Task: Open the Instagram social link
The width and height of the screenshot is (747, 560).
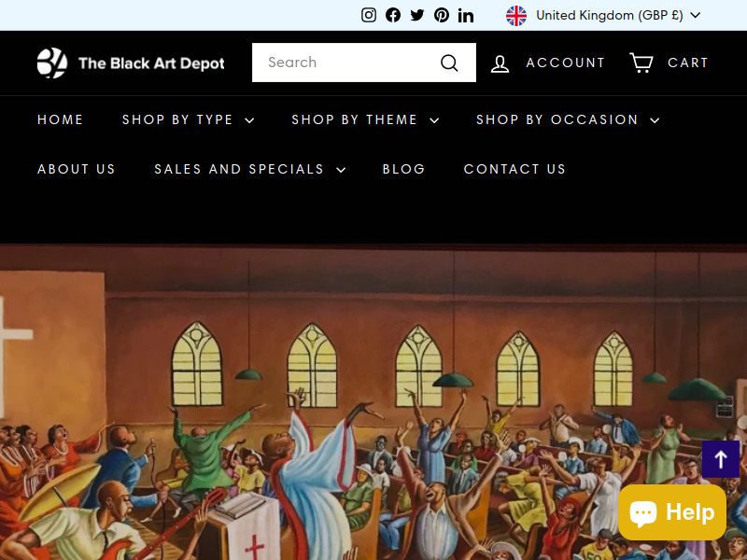Action: point(368,15)
